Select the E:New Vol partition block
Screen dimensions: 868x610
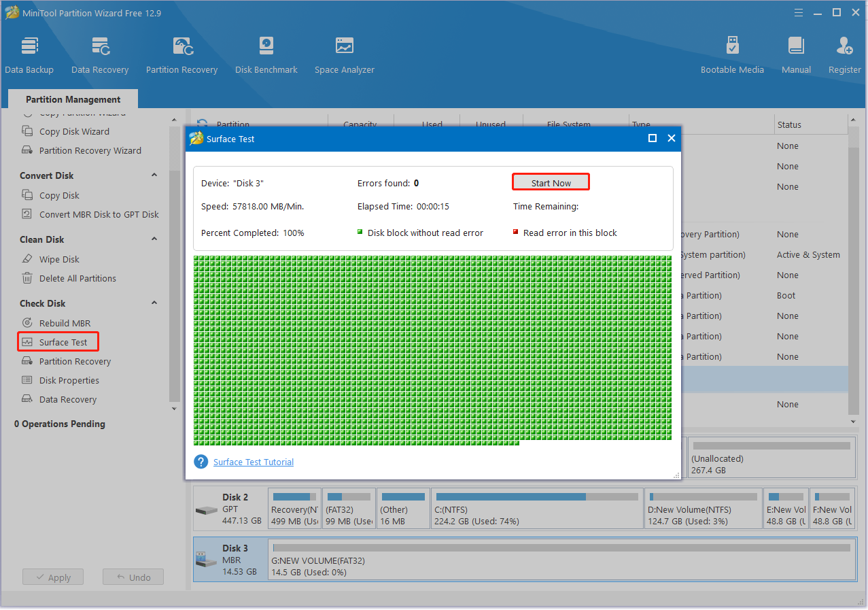tap(786, 509)
